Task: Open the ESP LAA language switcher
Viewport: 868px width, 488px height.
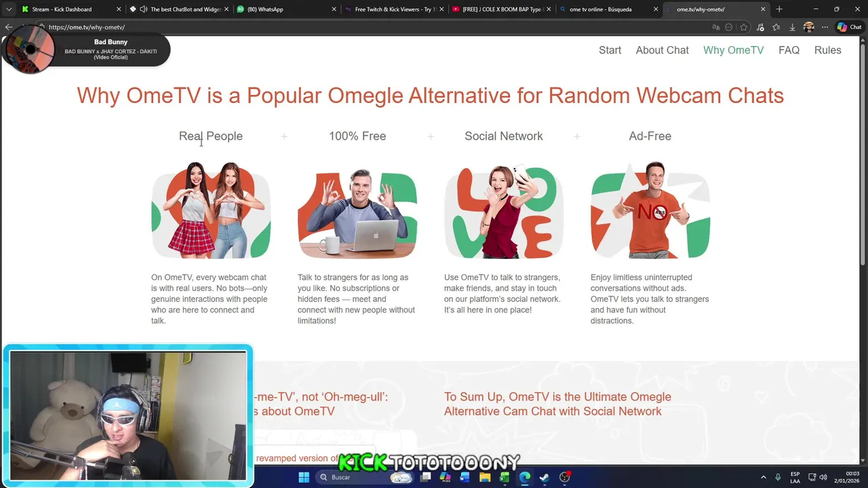Action: click(x=795, y=477)
